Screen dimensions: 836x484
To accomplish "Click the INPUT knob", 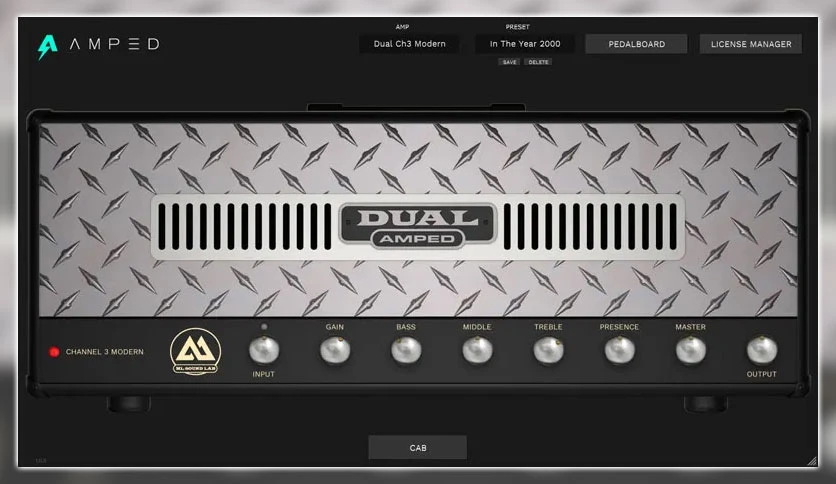I will [264, 350].
